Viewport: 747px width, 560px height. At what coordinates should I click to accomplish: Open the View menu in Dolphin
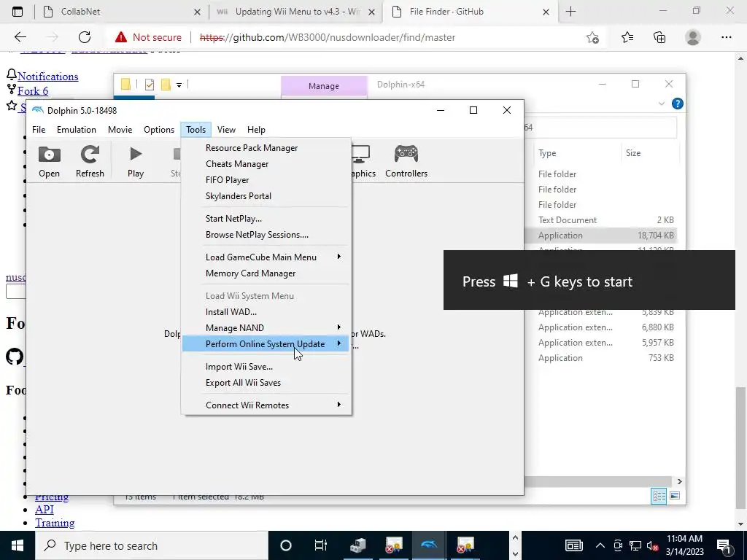point(226,130)
